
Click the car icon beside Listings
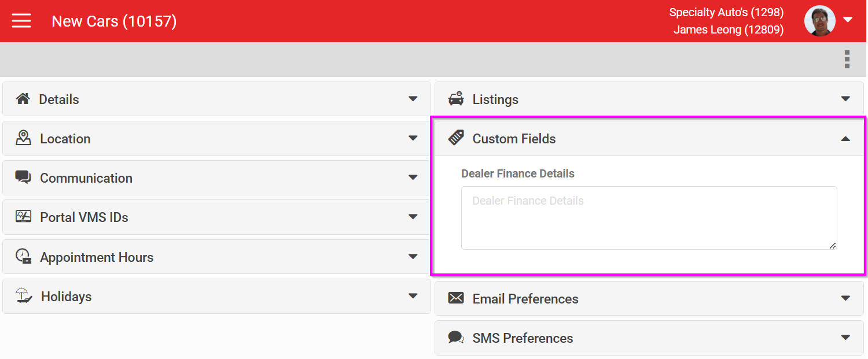pos(456,99)
